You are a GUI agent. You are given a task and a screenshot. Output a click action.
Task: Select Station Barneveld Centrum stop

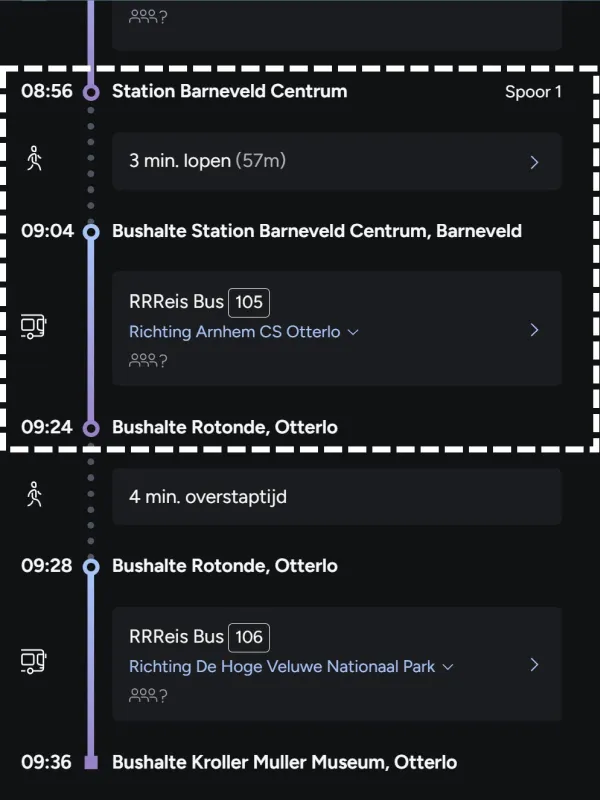pyautogui.click(x=229, y=91)
